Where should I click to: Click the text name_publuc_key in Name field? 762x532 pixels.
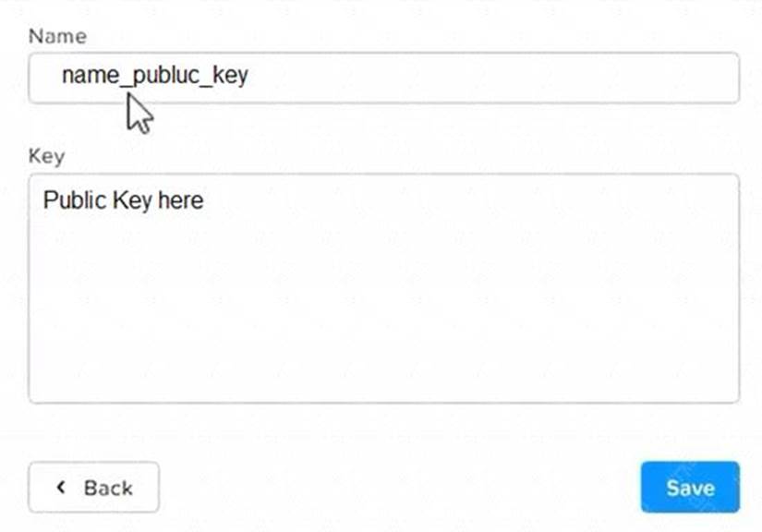(154, 76)
